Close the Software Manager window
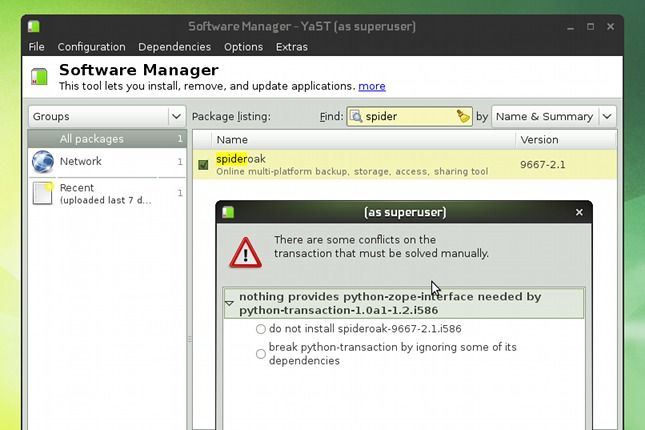Image resolution: width=645 pixels, height=430 pixels. [x=610, y=27]
